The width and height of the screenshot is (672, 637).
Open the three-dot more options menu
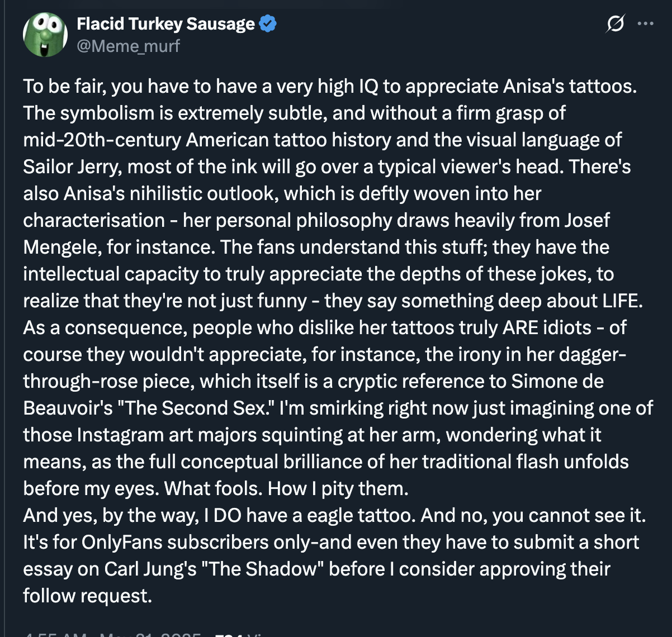(x=646, y=23)
